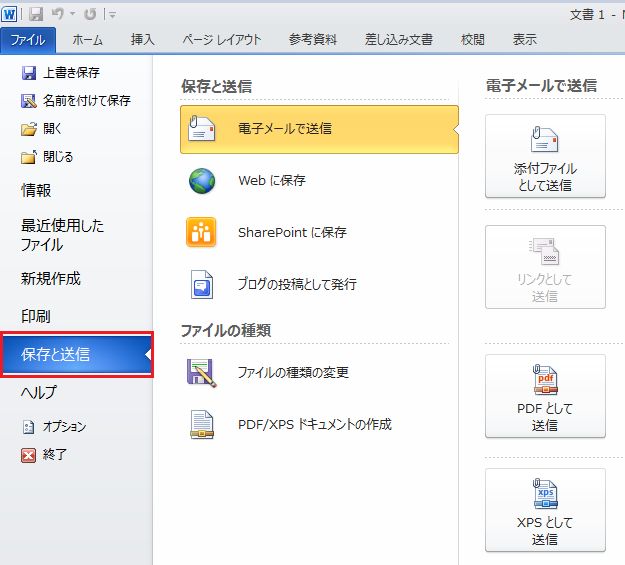Open オプション from the sidebar
This screenshot has height=565, width=625.
63,427
